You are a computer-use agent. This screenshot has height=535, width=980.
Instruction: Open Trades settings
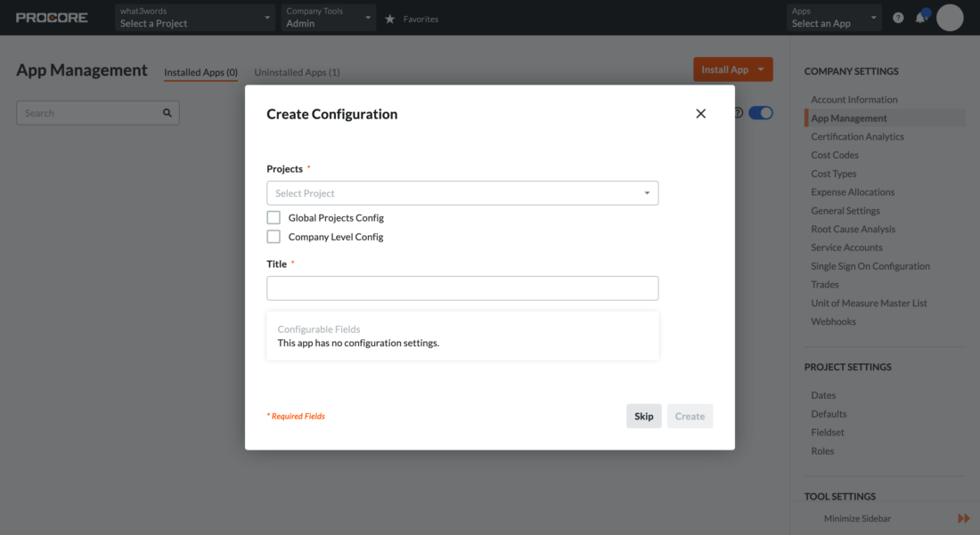pos(824,284)
